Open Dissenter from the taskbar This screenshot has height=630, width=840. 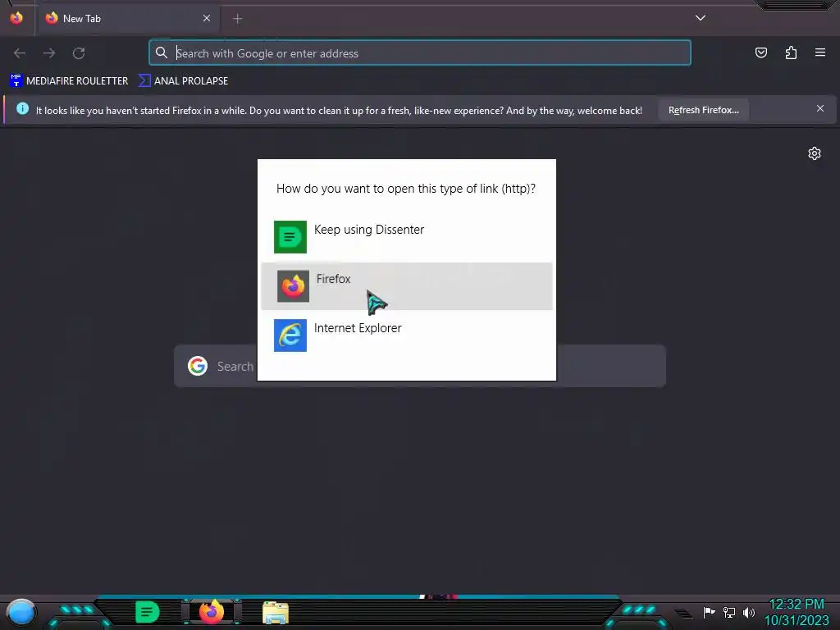148,612
